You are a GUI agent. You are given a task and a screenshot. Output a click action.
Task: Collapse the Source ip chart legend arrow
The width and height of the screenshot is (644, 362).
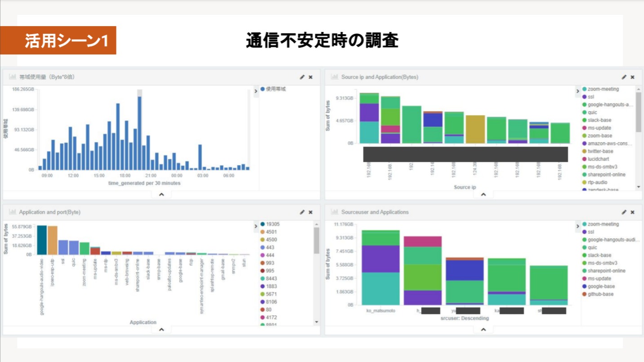[x=578, y=92]
